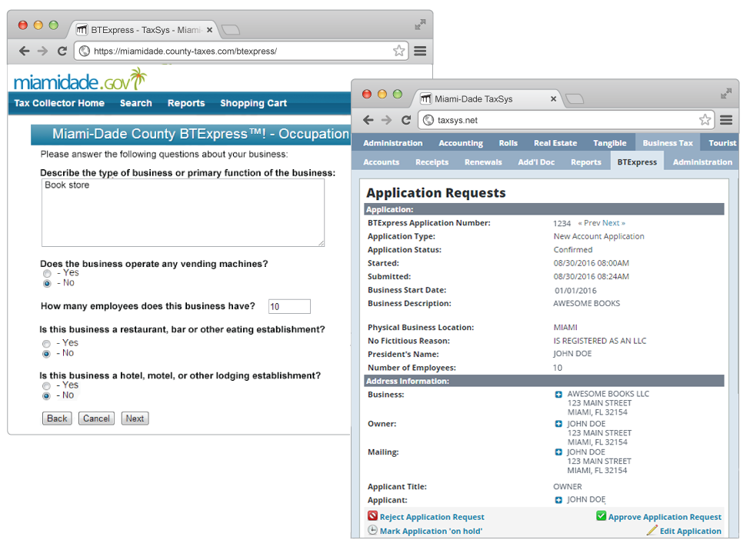
Task: Go to previous application via Prev link
Action: 589,223
